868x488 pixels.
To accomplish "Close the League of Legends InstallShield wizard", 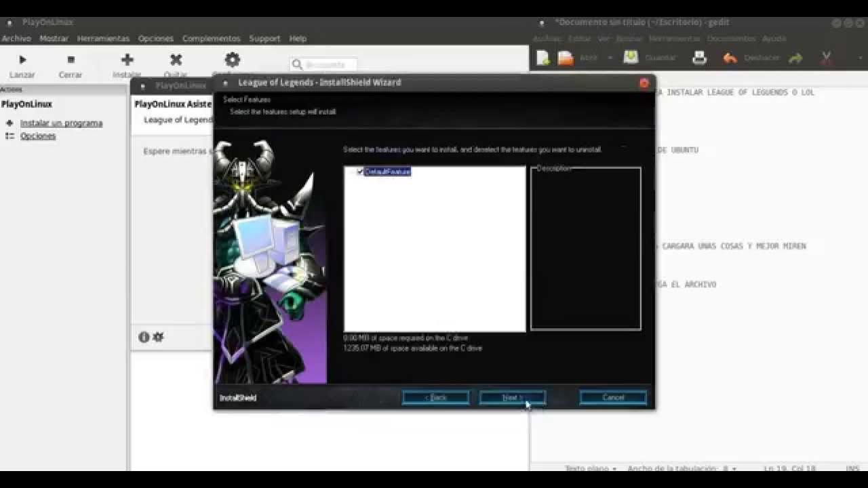I will tap(644, 83).
